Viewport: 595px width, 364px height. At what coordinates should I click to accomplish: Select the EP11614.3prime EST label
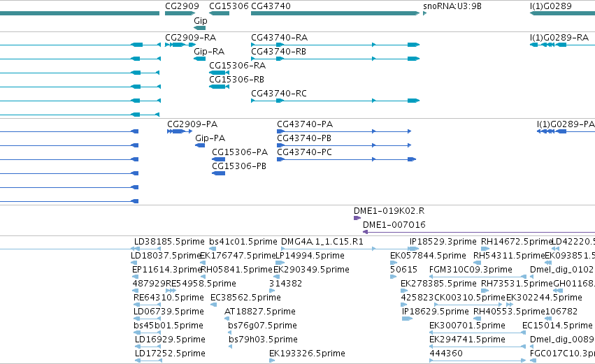(x=166, y=270)
